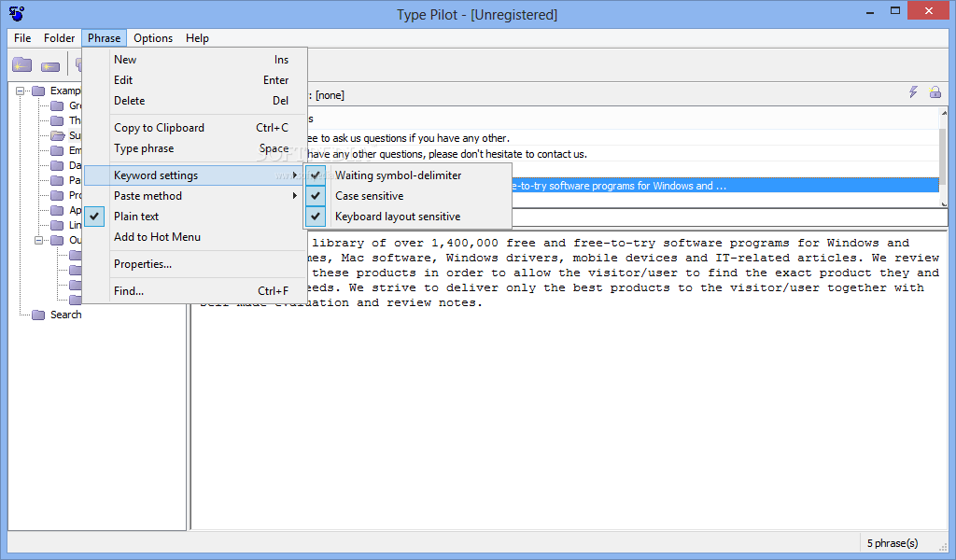Screen dimensions: 956x560
Task: Click the New Folder toolbar icon
Action: (x=22, y=64)
